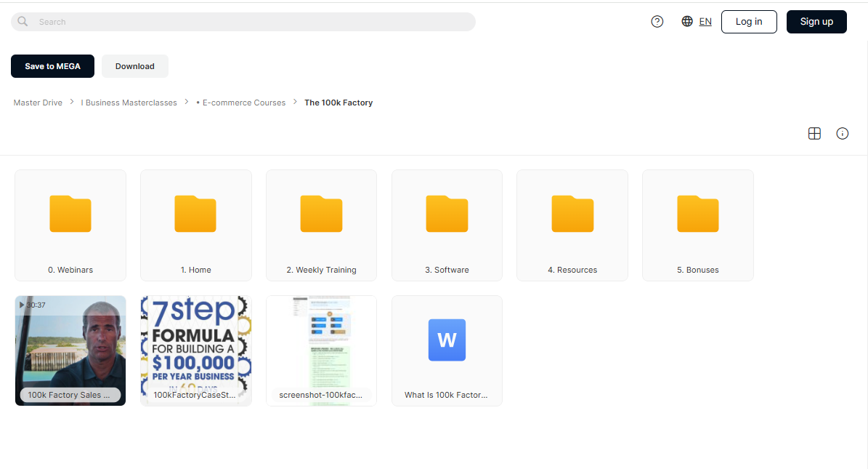Open the help question mark icon
Viewport: 868px width, 469px height.
[x=657, y=22]
